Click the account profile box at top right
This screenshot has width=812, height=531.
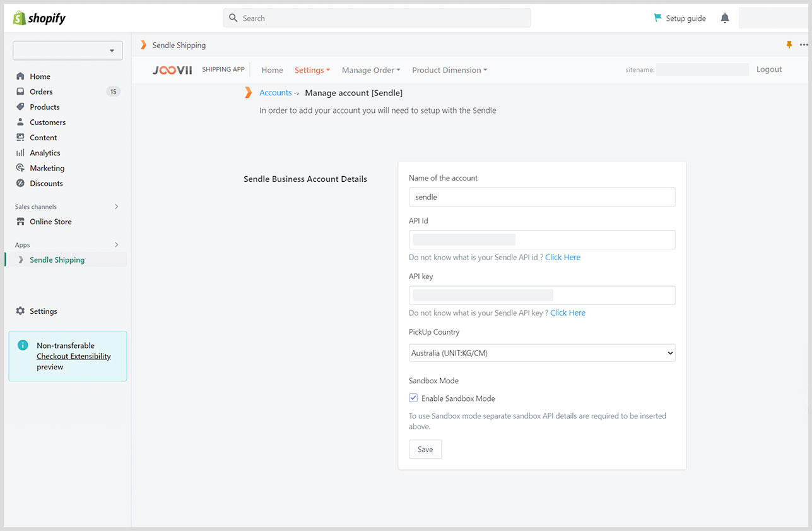[x=773, y=18]
